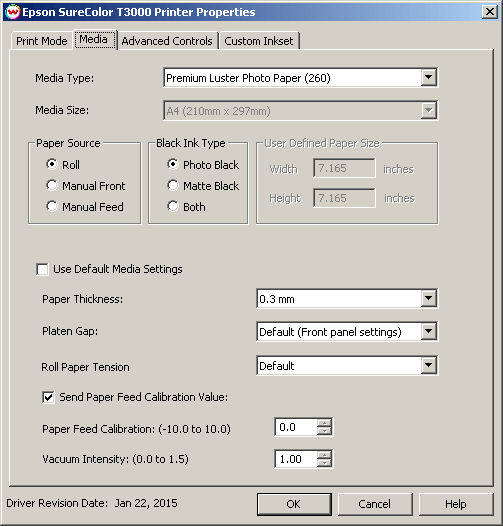Viewport: 503px width, 526px height.
Task: Click the Platen Gap label
Action: point(70,331)
